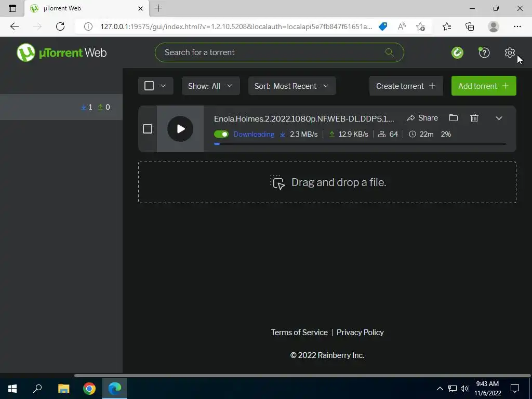Click the search magnifier in torrent search box

pos(390,52)
